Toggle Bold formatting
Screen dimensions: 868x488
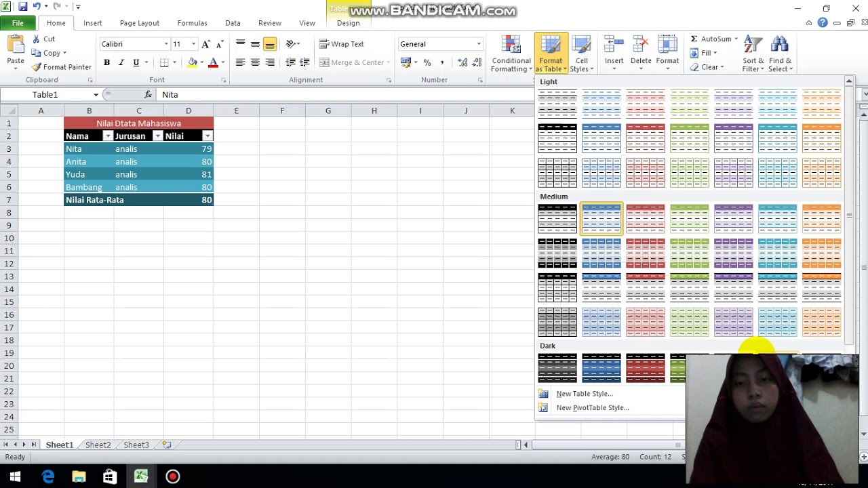(106, 62)
